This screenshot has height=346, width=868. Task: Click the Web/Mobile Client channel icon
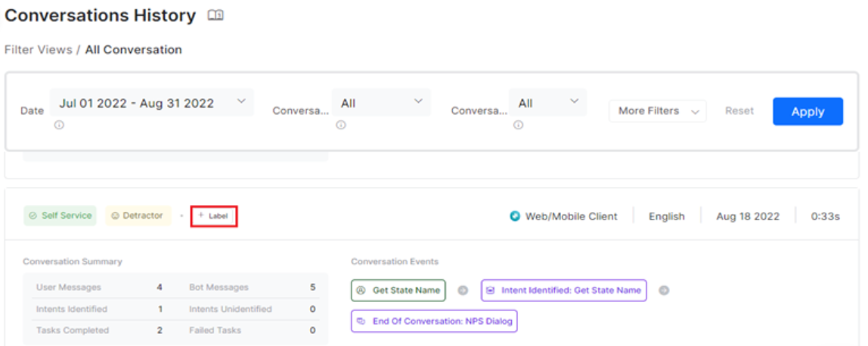515,217
